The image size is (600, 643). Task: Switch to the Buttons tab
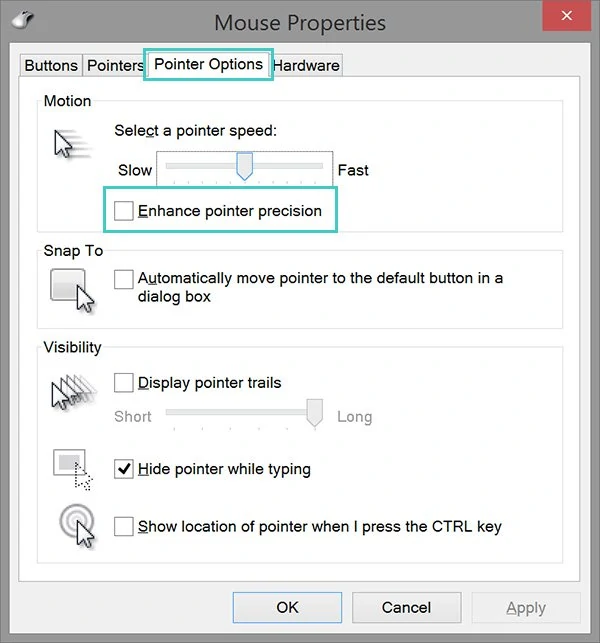tap(51, 65)
